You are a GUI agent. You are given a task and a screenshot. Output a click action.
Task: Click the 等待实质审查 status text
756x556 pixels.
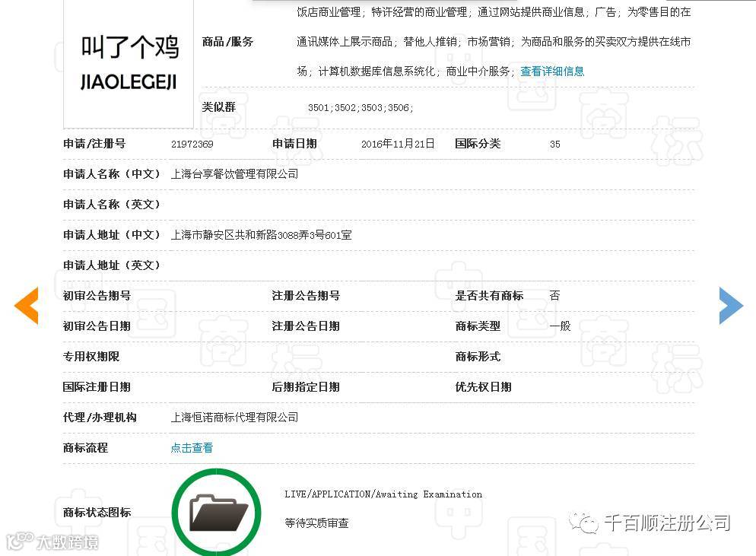click(316, 523)
